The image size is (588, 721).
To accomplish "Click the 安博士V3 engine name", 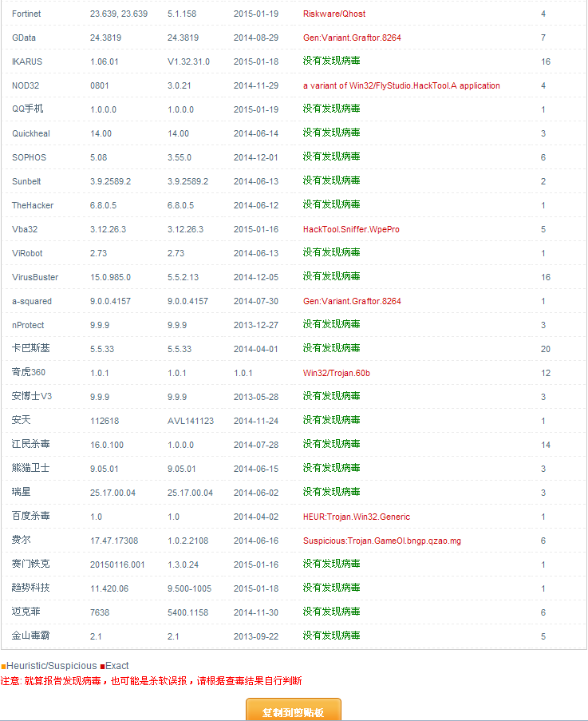I will click(32, 396).
